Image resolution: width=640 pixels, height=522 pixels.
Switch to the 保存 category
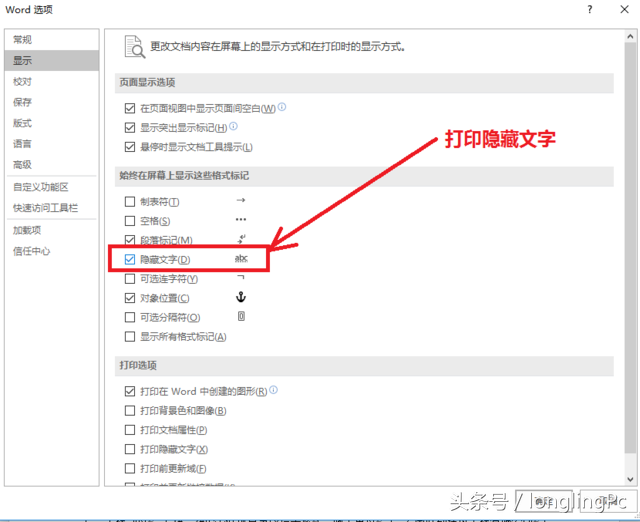51,102
